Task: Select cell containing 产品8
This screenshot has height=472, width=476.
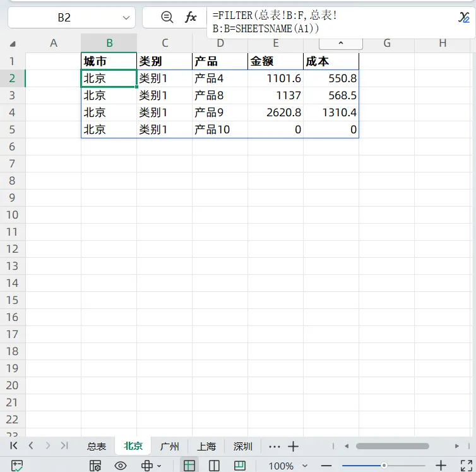Action: (x=220, y=95)
